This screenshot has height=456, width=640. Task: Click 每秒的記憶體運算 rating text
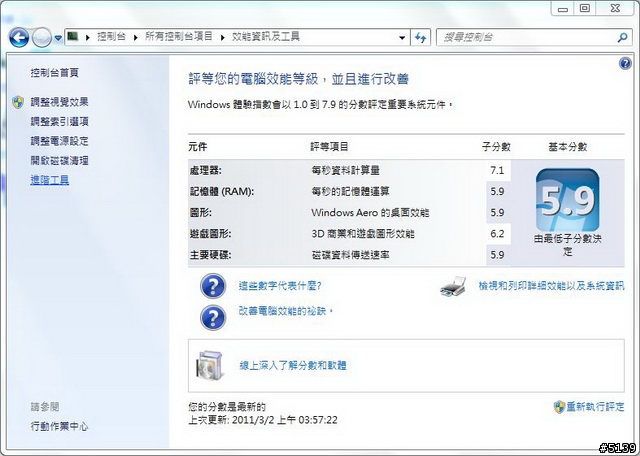tap(350, 191)
